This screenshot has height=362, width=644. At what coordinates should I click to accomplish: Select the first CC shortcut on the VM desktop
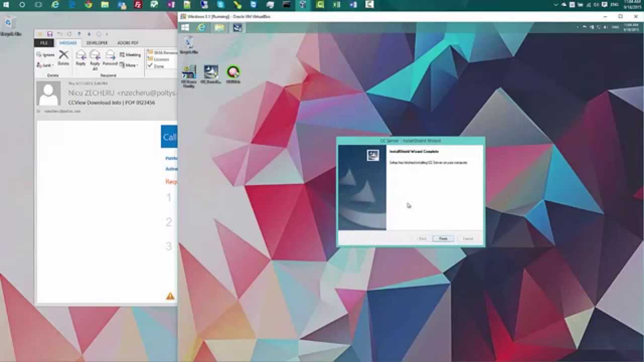point(189,76)
